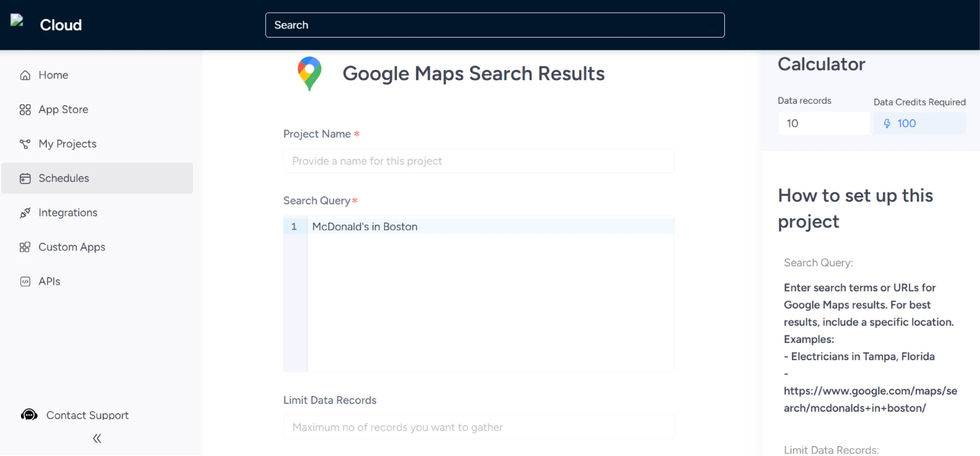Click the Integrations plug icon
The width and height of the screenshot is (980, 456).
[x=25, y=213]
